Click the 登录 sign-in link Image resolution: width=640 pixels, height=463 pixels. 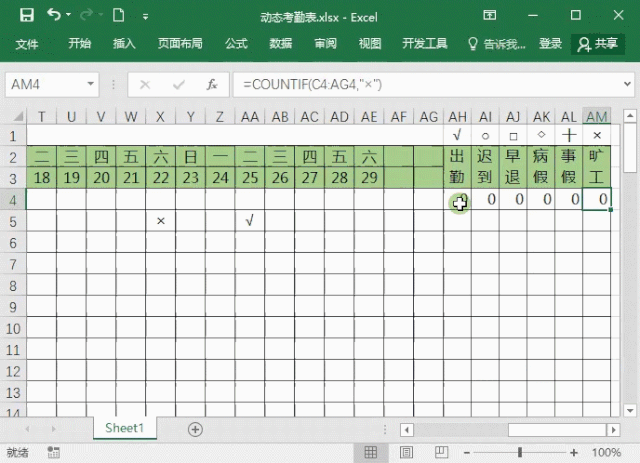pos(550,43)
